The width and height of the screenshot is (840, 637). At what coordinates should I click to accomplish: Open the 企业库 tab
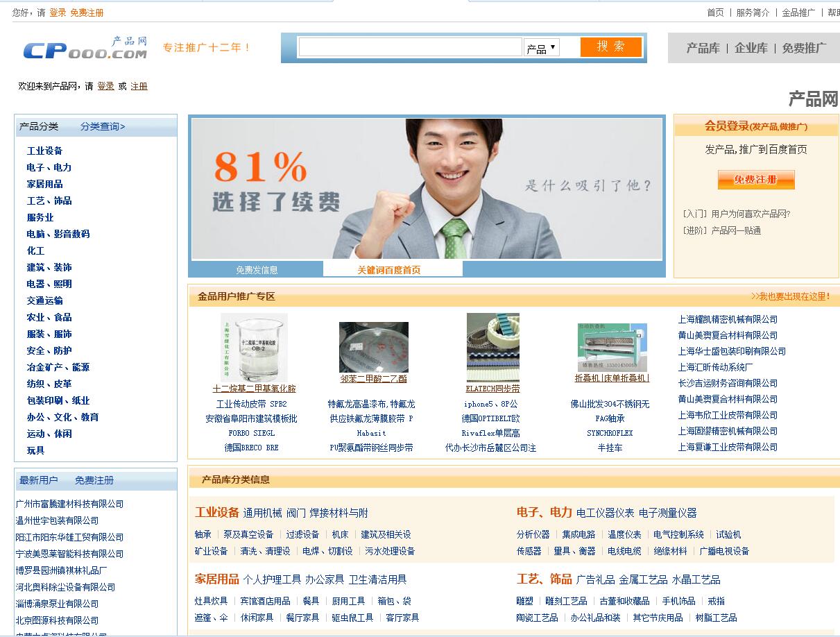pyautogui.click(x=751, y=48)
